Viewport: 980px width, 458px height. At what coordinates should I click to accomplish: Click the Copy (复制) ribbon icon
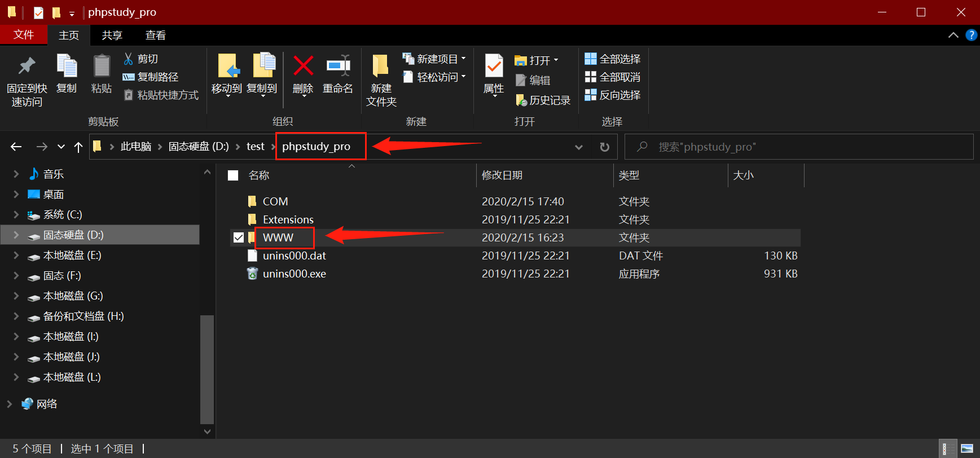coord(67,66)
